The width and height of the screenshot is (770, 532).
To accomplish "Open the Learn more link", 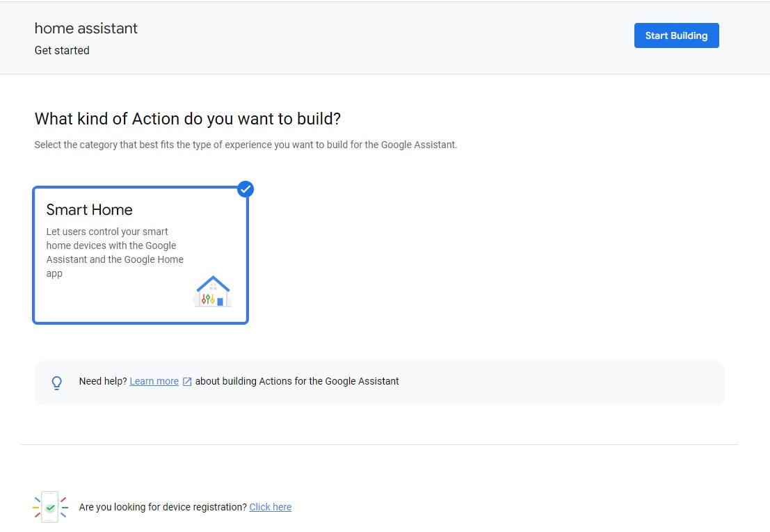I will coord(154,381).
